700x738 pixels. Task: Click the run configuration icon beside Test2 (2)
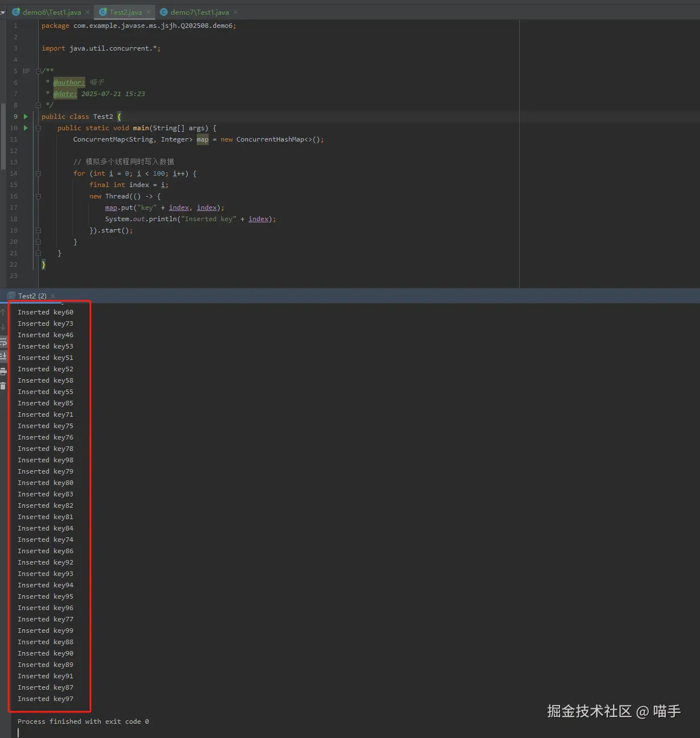[11, 296]
